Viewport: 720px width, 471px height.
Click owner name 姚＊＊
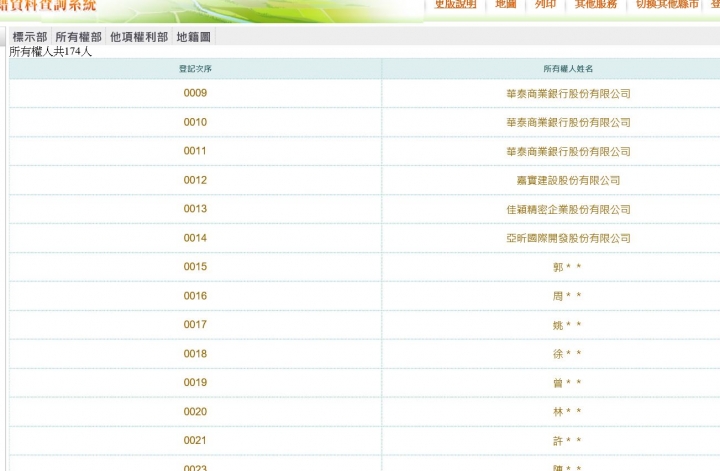[567, 325]
